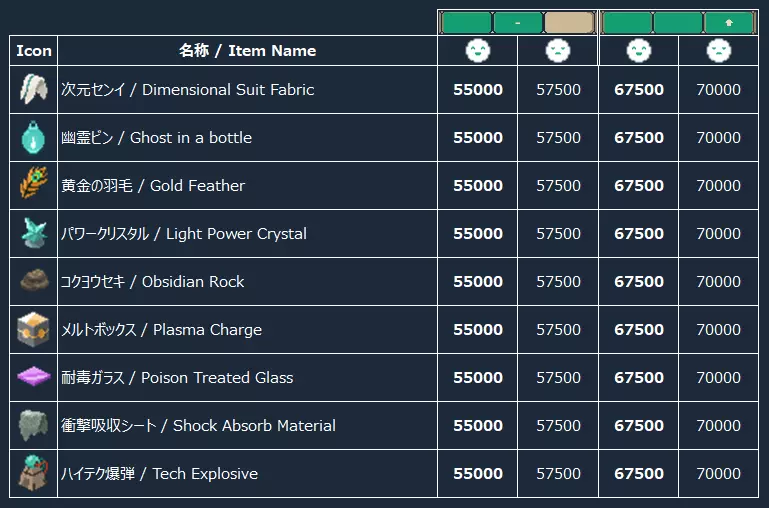Click the Tech Explosive item icon
Viewport: 769px width, 508px height.
34,474
